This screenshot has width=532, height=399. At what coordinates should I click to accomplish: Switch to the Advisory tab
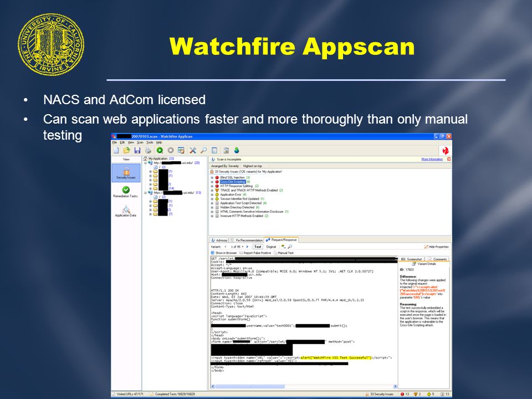[x=219, y=240]
